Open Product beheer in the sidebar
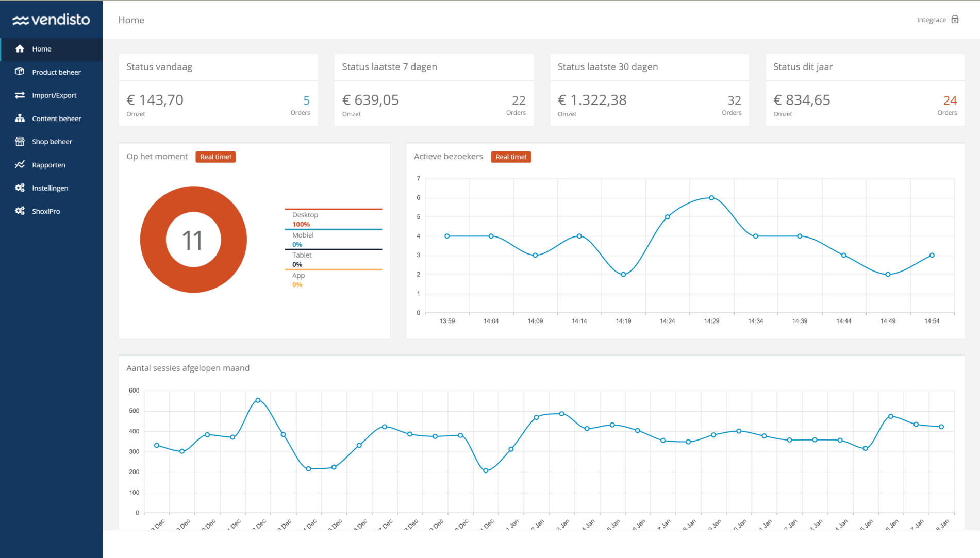The image size is (980, 558). pyautogui.click(x=52, y=72)
